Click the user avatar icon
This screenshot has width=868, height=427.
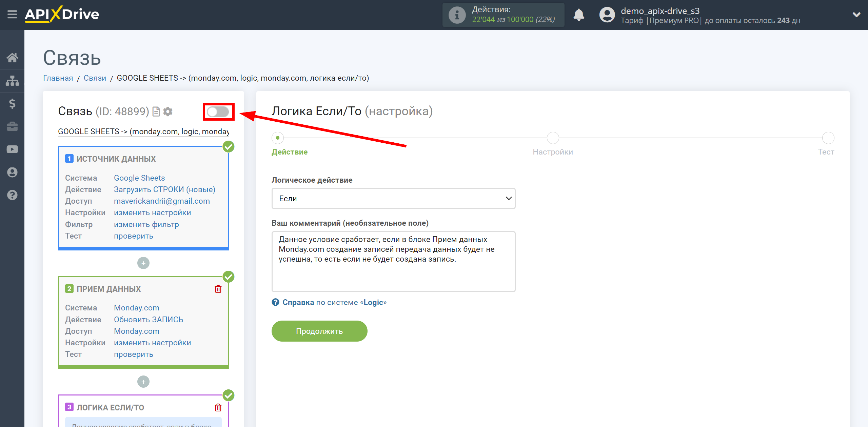click(x=607, y=15)
